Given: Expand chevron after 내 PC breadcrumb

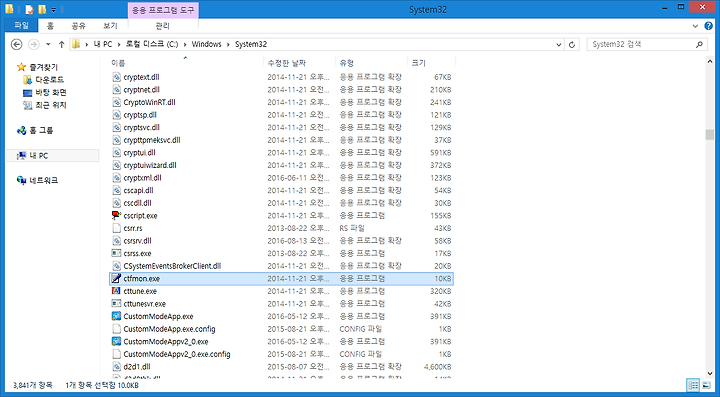Looking at the screenshot, I should pyautogui.click(x=118, y=44).
